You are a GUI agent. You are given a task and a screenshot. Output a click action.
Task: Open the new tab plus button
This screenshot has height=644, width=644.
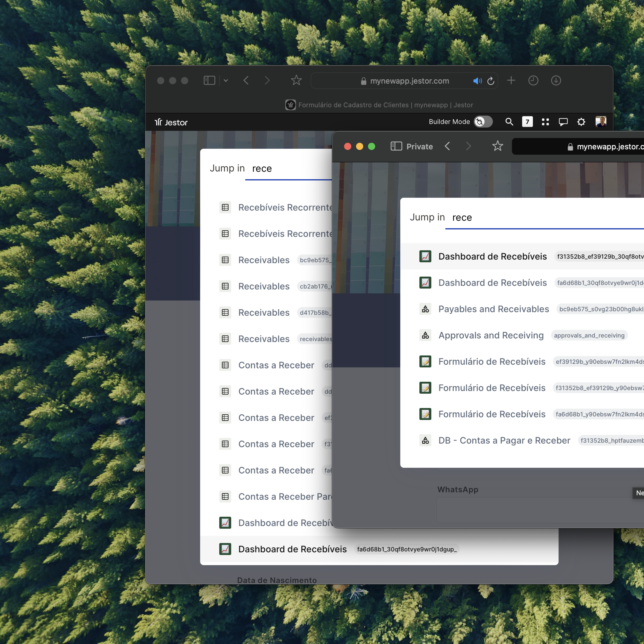coord(511,80)
